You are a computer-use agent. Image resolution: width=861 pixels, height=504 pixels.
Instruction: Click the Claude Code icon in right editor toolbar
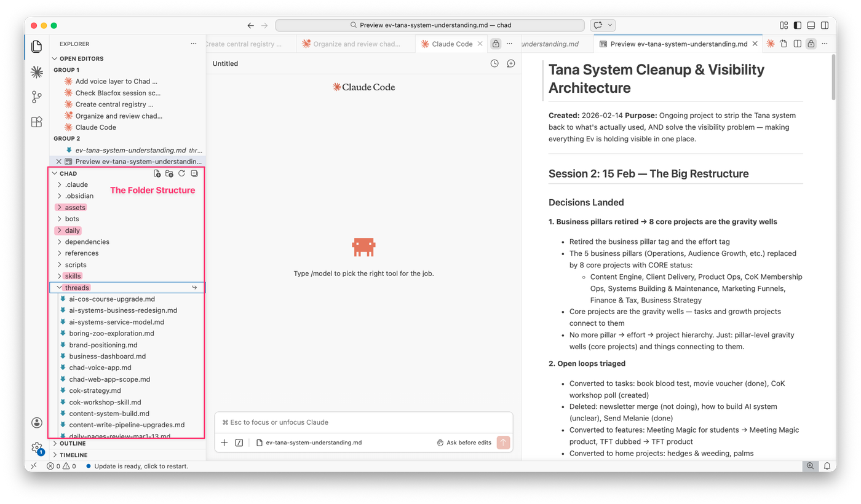[770, 44]
